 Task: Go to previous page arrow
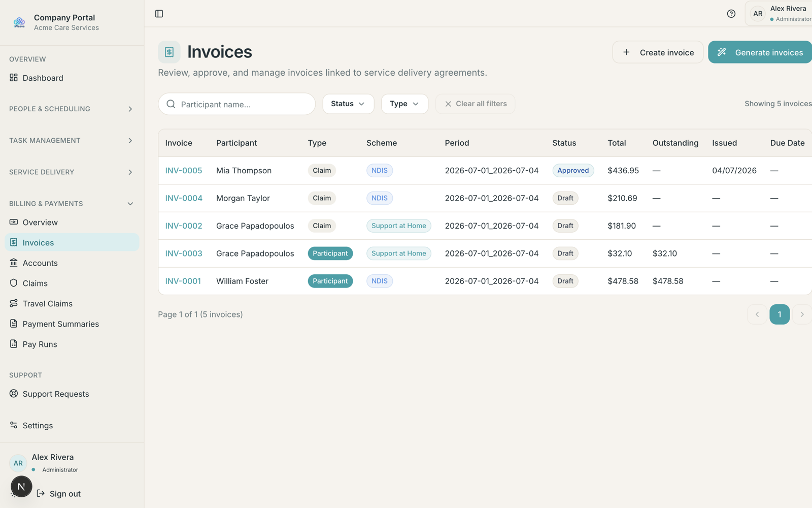coord(757,314)
